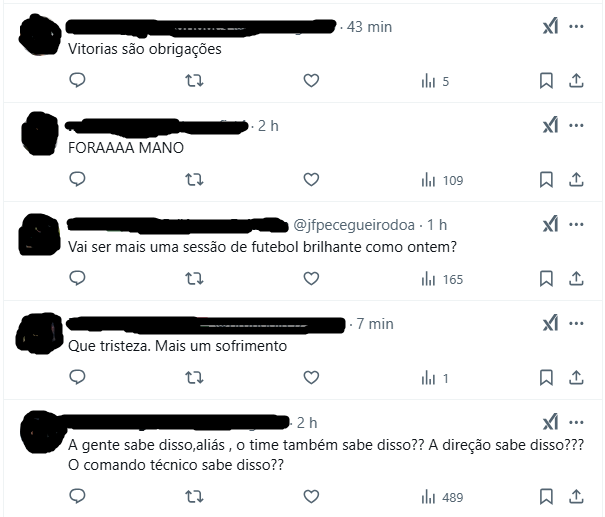Like the "Que tristeza. Mais um sofrimento" post

[311, 377]
